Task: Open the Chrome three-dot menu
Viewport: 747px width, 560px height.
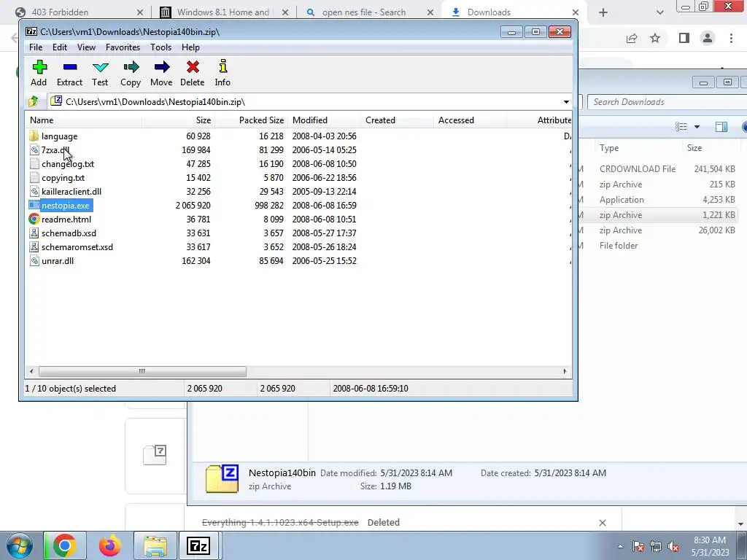Action: [731, 38]
